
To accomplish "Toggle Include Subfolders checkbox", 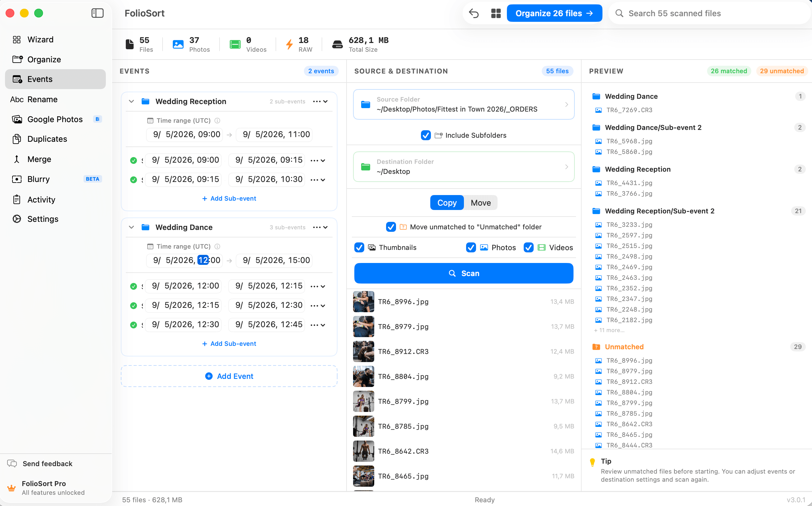I will 426,135.
